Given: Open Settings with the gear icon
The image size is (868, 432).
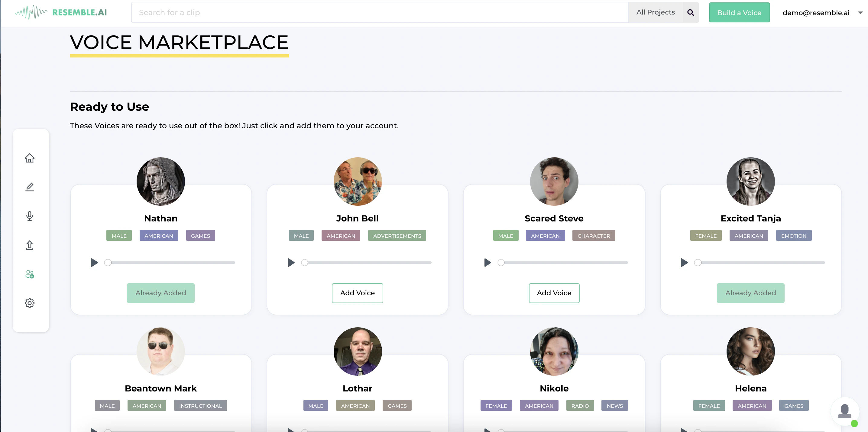Looking at the screenshot, I should click(30, 303).
